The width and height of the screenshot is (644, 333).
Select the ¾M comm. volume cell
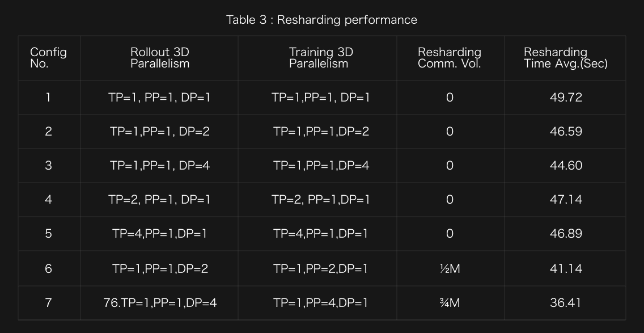click(x=450, y=303)
